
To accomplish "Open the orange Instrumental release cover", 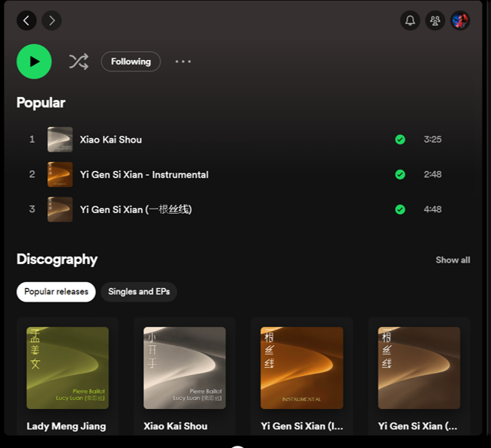I will (x=302, y=368).
